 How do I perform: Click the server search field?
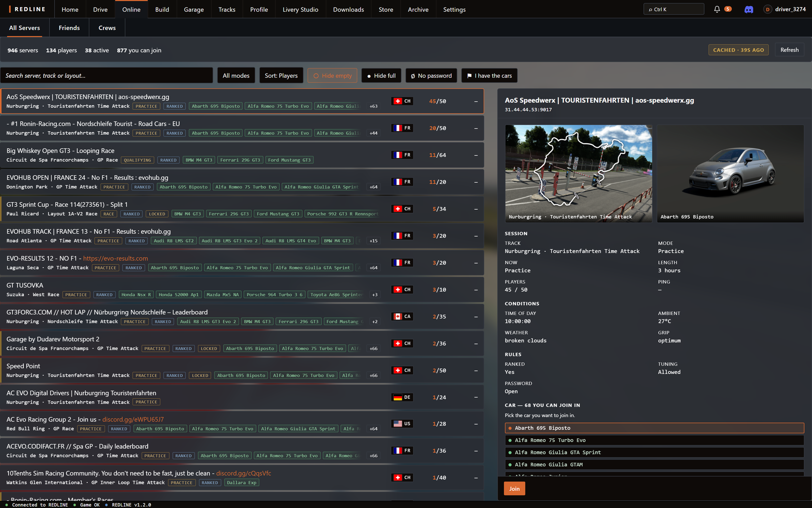coord(107,76)
